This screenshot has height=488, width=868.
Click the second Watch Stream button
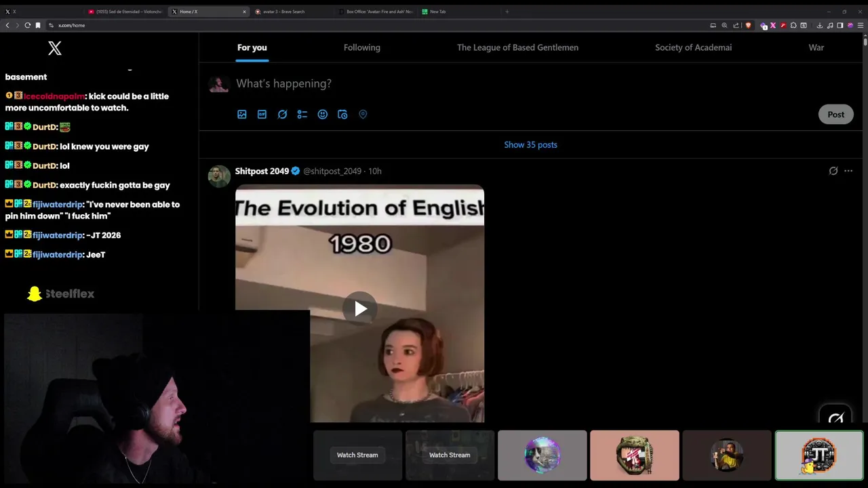[450, 455]
